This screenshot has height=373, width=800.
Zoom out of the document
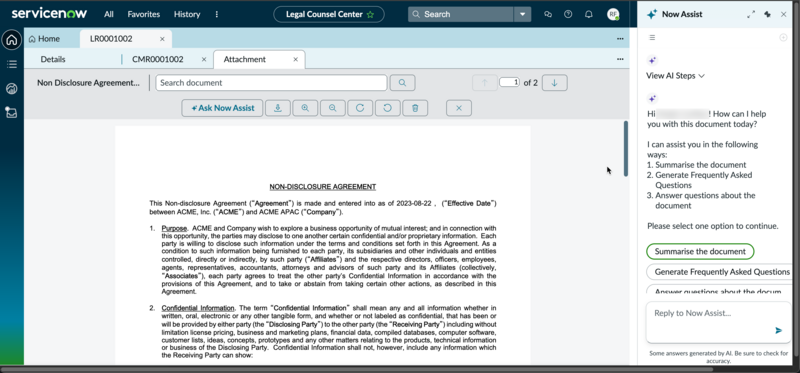[333, 108]
